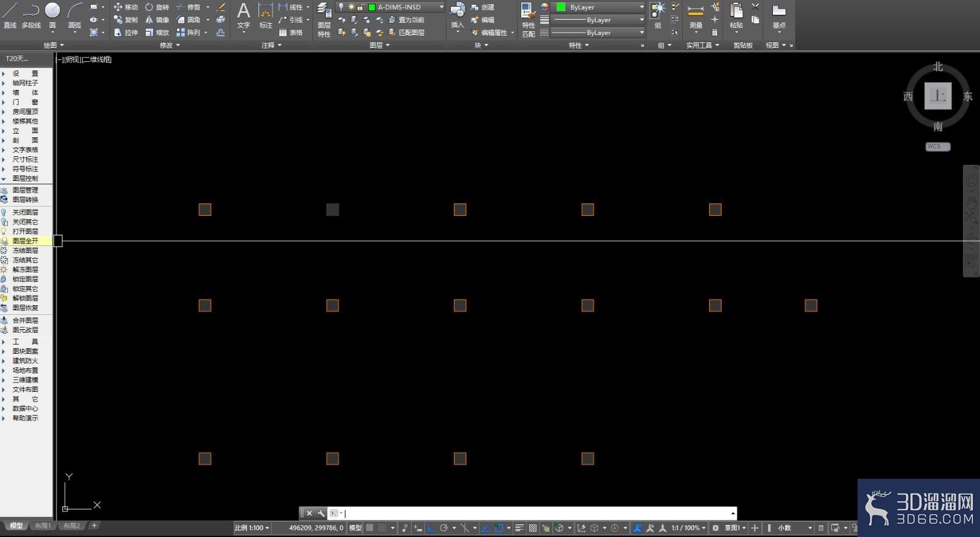
Task: Click the 粘贴 paste icon
Action: pyautogui.click(x=736, y=16)
